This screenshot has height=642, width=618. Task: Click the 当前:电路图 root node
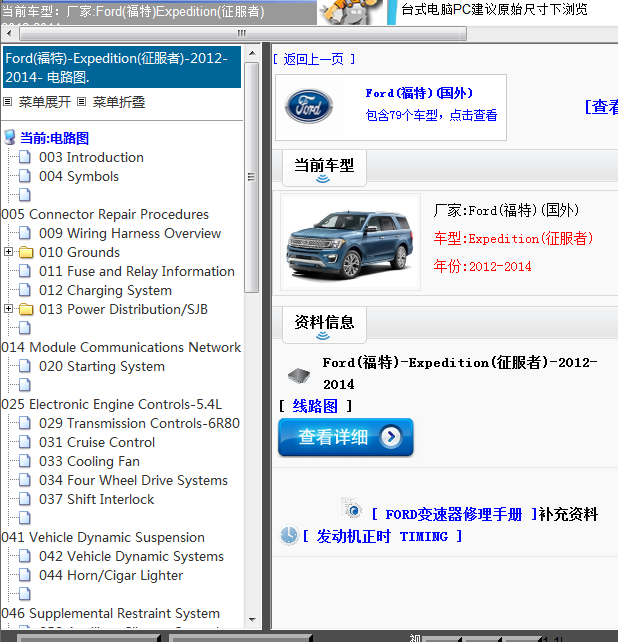[x=54, y=138]
